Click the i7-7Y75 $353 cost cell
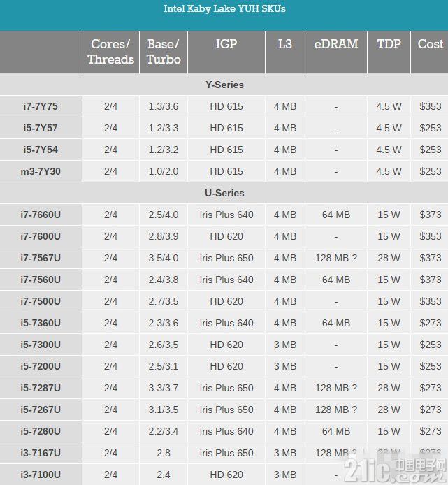Image resolution: width=448 pixels, height=485 pixels. click(431, 106)
